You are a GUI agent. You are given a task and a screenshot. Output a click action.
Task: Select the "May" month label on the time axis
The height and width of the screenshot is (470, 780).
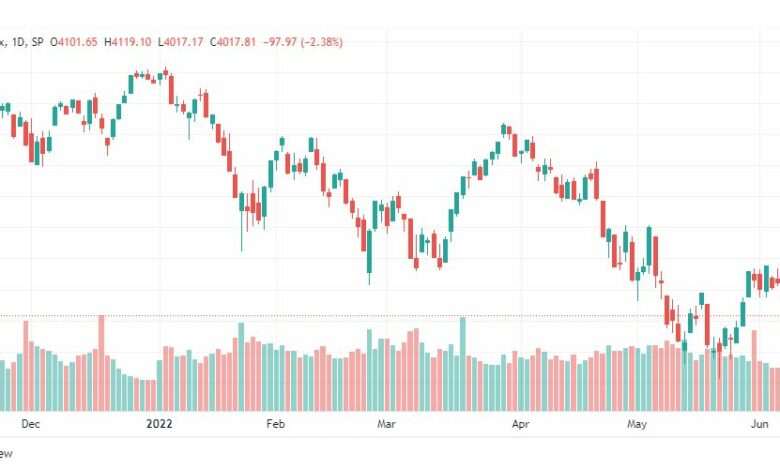(637, 424)
